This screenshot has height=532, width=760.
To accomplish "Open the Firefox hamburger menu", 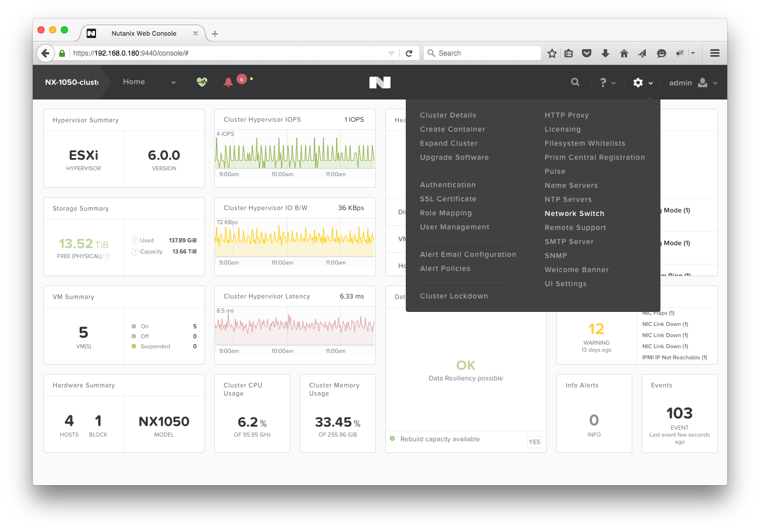I will pos(714,53).
